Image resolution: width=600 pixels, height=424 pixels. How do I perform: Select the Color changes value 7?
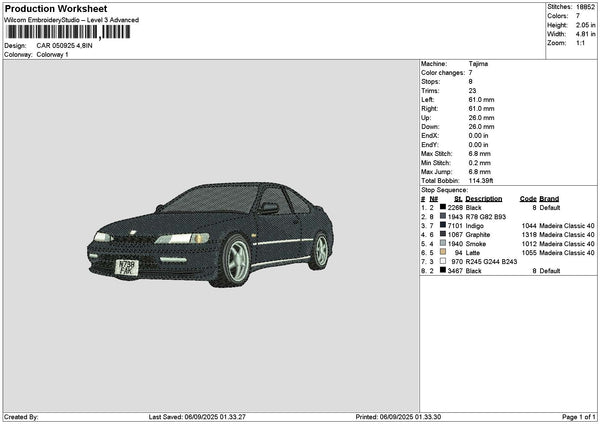coord(470,73)
